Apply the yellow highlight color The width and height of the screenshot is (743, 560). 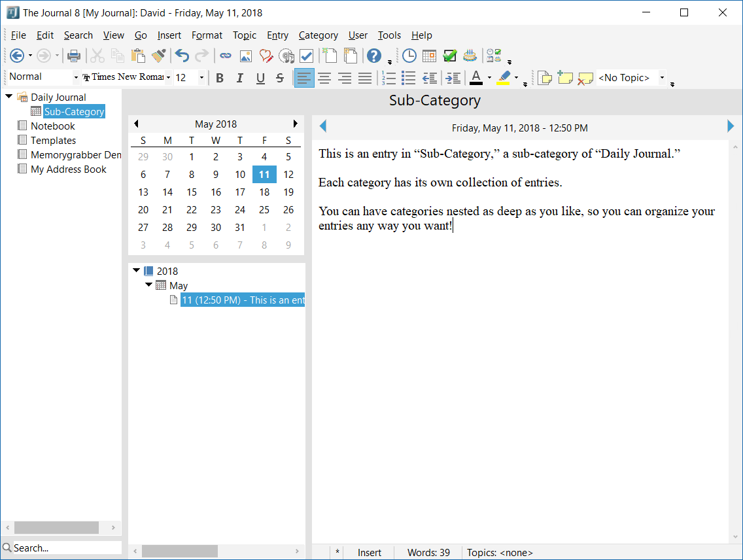[x=504, y=78]
